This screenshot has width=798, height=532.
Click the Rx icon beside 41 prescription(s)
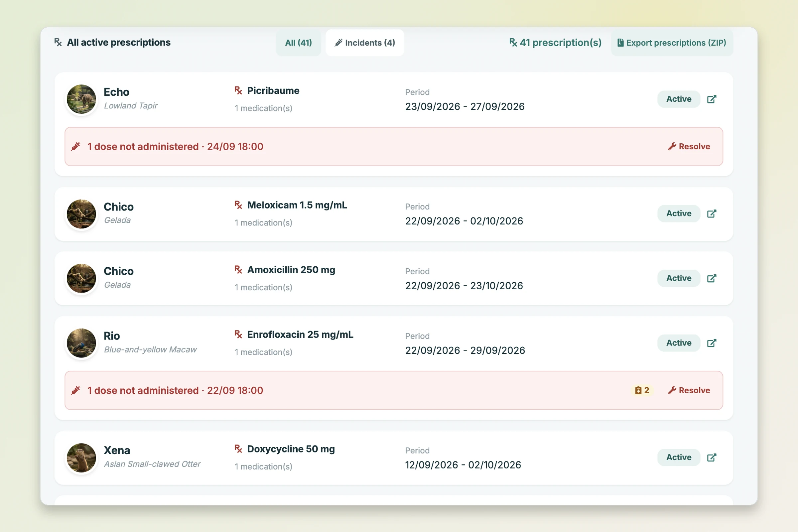click(x=513, y=43)
